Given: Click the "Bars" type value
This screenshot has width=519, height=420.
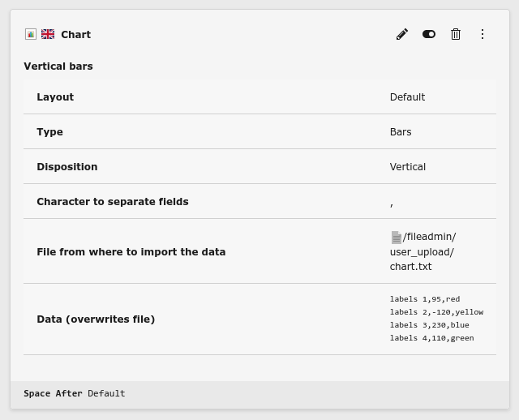Looking at the screenshot, I should (401, 132).
